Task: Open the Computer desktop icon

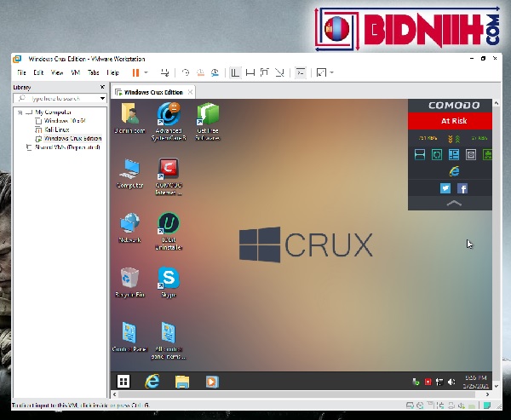Action: click(x=130, y=174)
